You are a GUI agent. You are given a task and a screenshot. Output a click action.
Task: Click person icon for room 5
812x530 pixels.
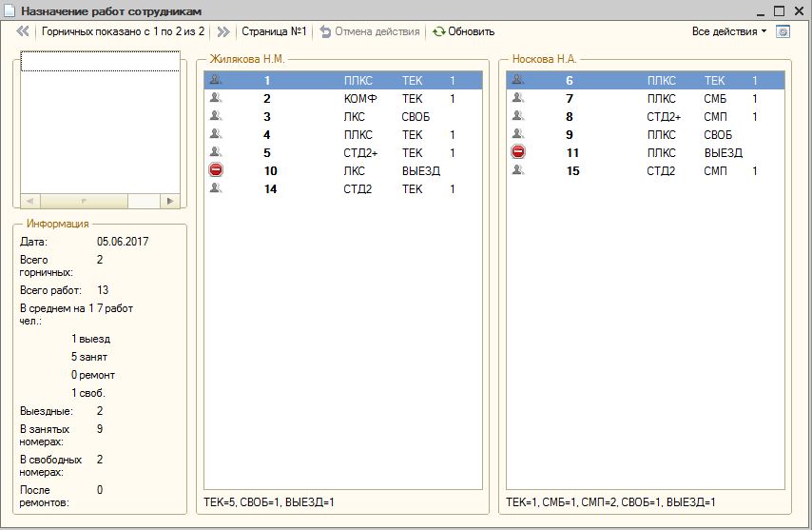tap(216, 152)
